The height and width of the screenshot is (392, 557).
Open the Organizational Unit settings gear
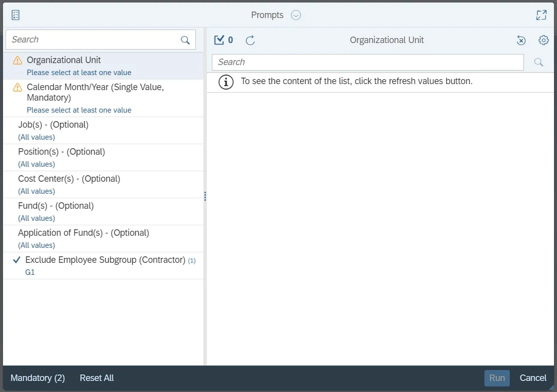coord(543,40)
